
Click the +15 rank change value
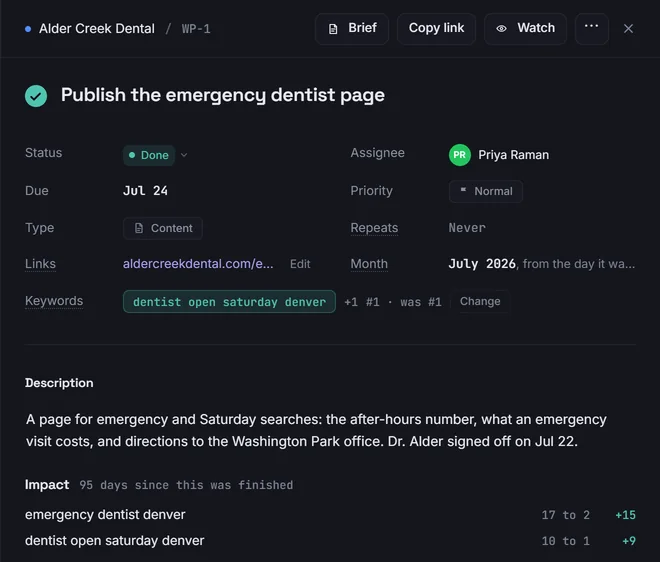pos(625,515)
